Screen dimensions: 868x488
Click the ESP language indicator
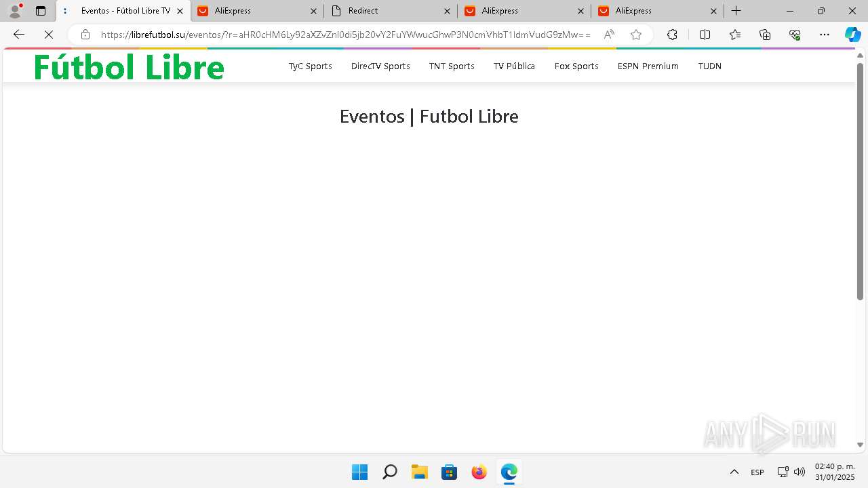pos(757,472)
